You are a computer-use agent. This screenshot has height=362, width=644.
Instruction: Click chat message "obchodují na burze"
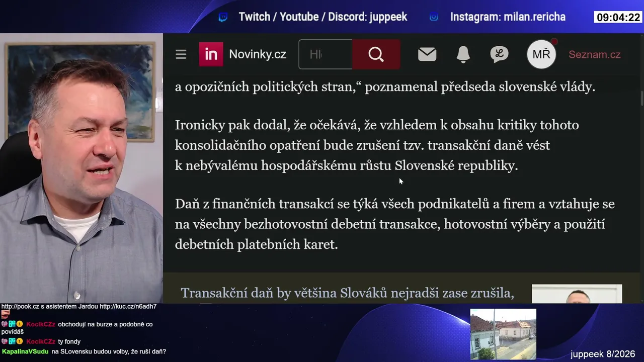click(x=77, y=328)
